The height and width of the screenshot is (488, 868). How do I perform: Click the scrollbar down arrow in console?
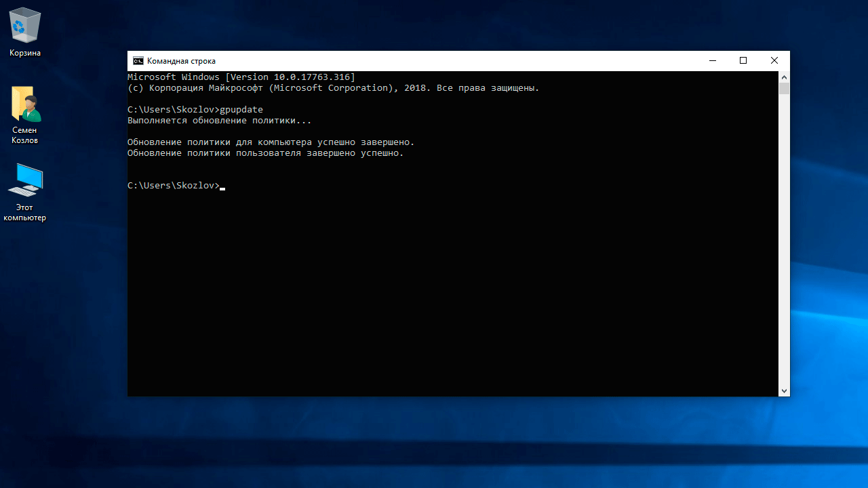click(784, 391)
